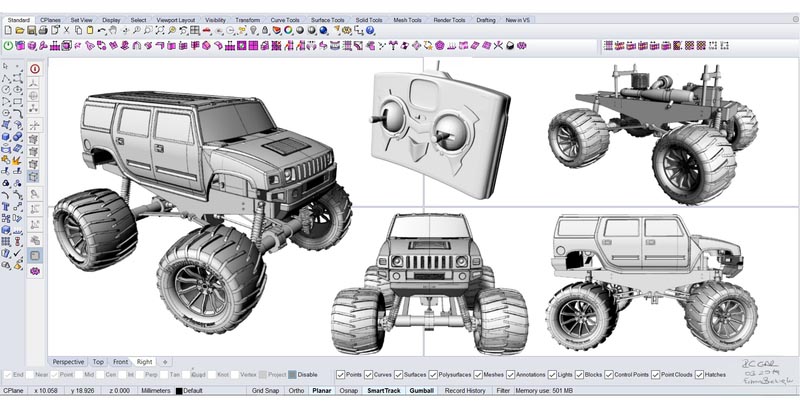The width and height of the screenshot is (800, 407).
Task: Open the Drafting toolbar tab
Action: [x=486, y=20]
